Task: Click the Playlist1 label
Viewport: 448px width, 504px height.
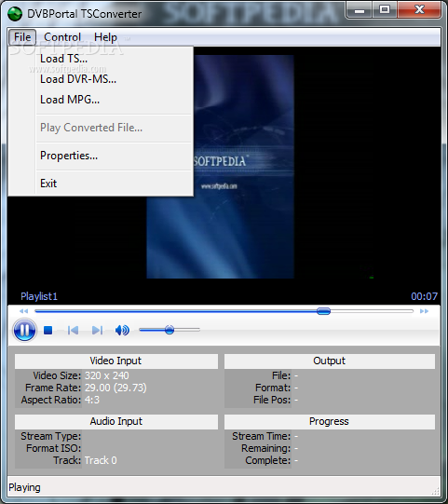Action: pyautogui.click(x=39, y=296)
